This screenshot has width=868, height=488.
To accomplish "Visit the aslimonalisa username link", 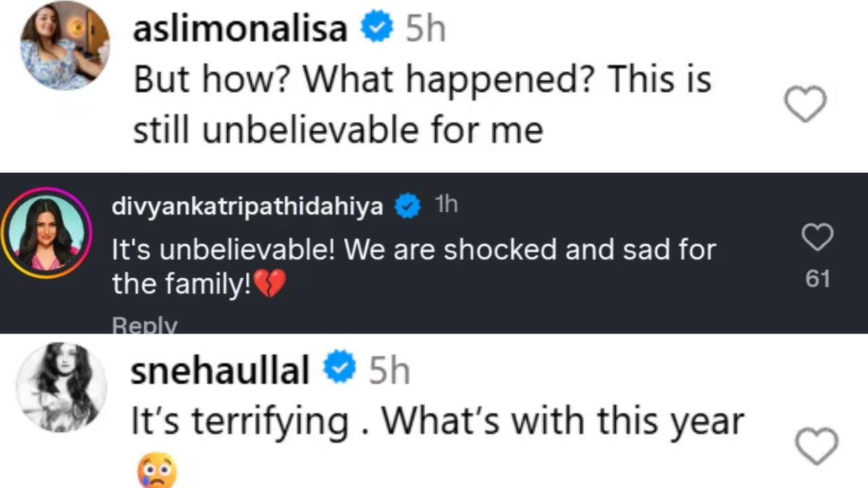I will tap(240, 29).
